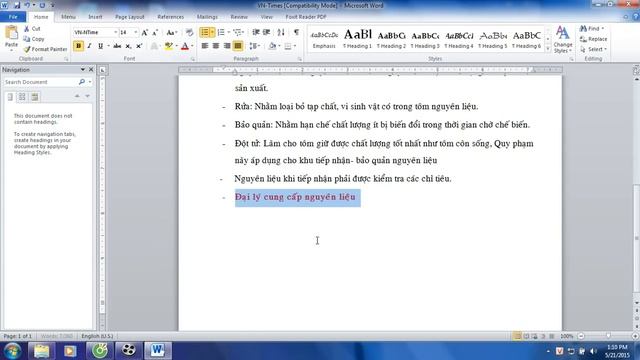The height and width of the screenshot is (360, 640).
Task: Open the Text Effects button
Action: [x=154, y=46]
